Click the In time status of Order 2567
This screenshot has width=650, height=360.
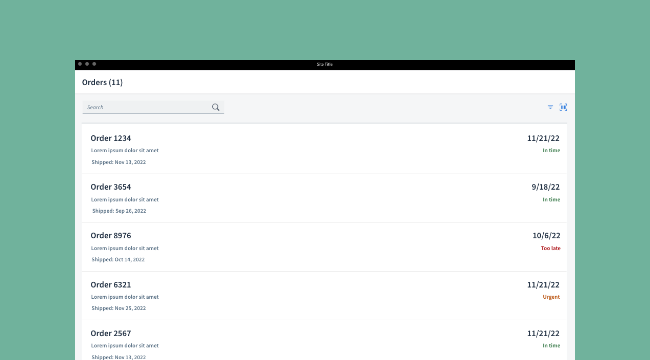[551, 345]
